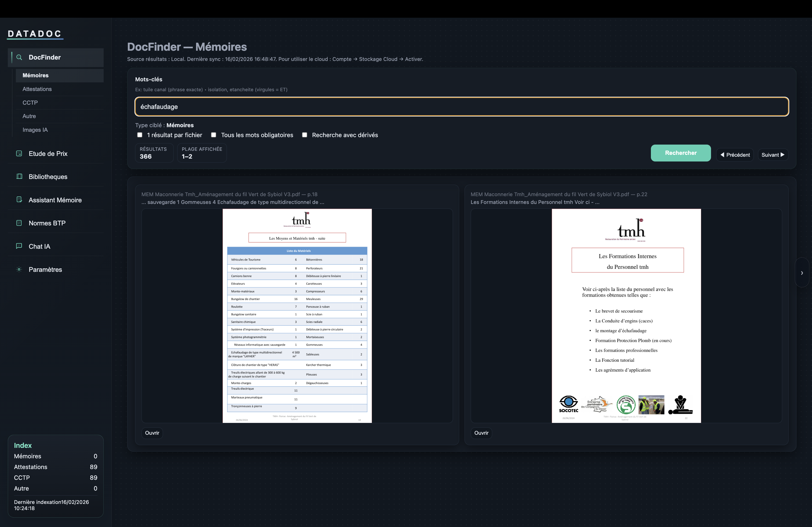This screenshot has height=527, width=812.
Task: Open the Bibliotheques panel
Action: [x=48, y=177]
